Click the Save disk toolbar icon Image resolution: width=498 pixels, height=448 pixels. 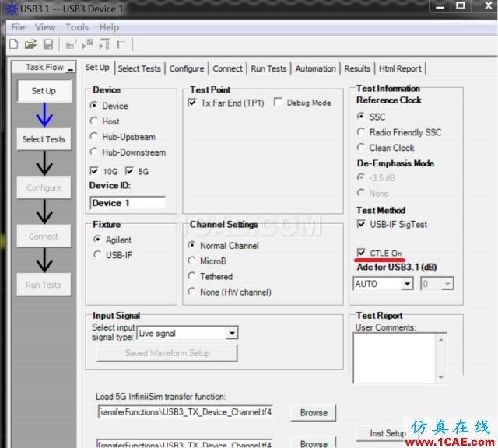[48, 44]
